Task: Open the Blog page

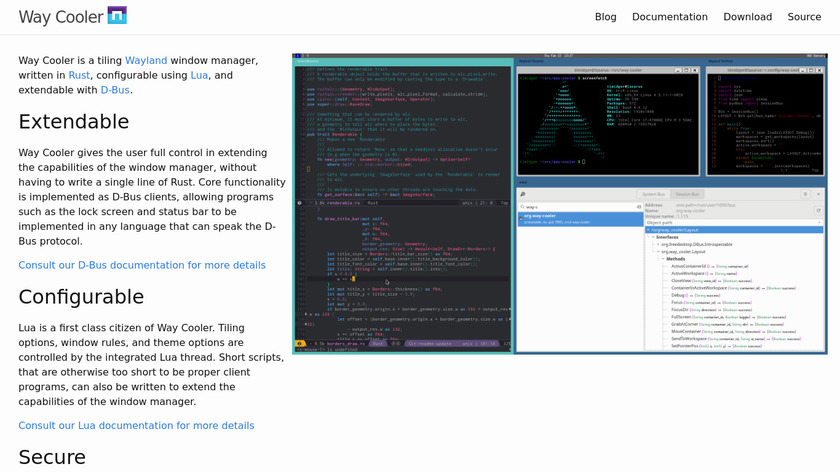Action: [x=605, y=17]
